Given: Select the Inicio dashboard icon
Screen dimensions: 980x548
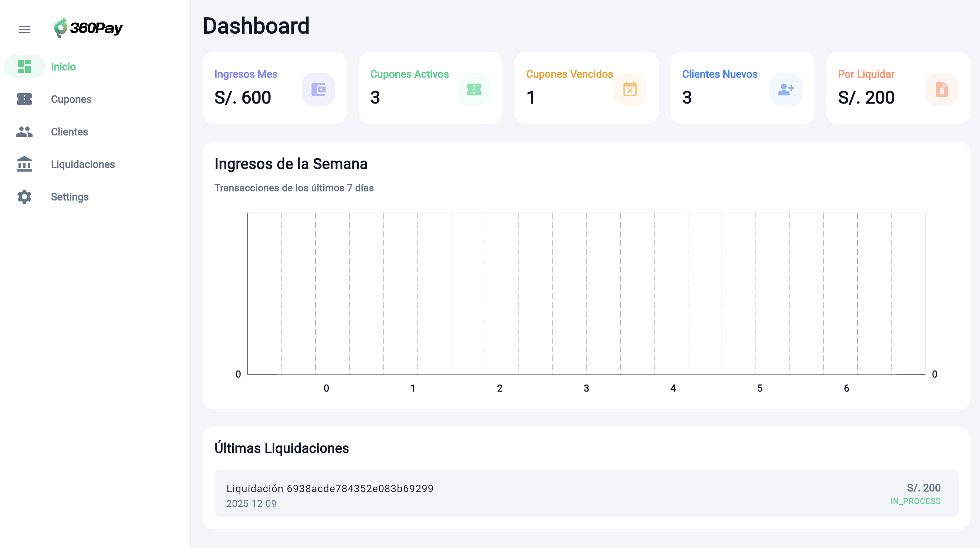Looking at the screenshot, I should [24, 67].
